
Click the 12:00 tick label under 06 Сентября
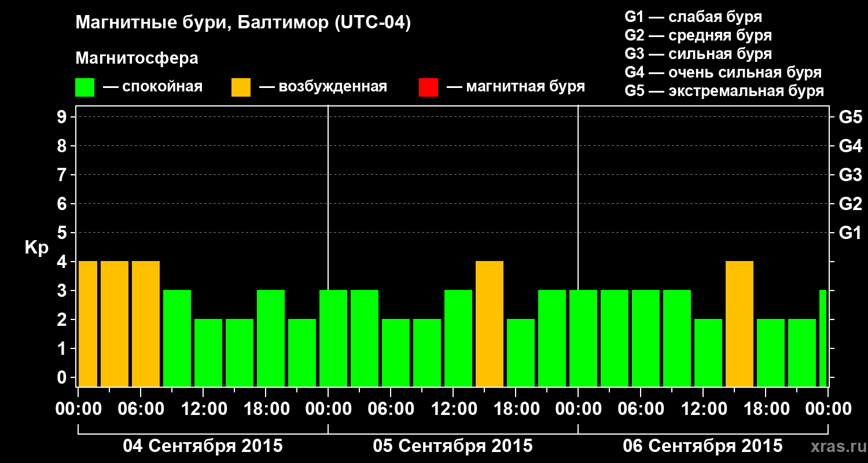(703, 409)
